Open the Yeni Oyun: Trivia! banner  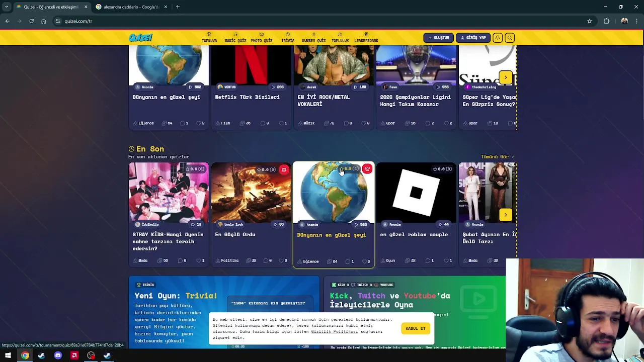pos(224,312)
